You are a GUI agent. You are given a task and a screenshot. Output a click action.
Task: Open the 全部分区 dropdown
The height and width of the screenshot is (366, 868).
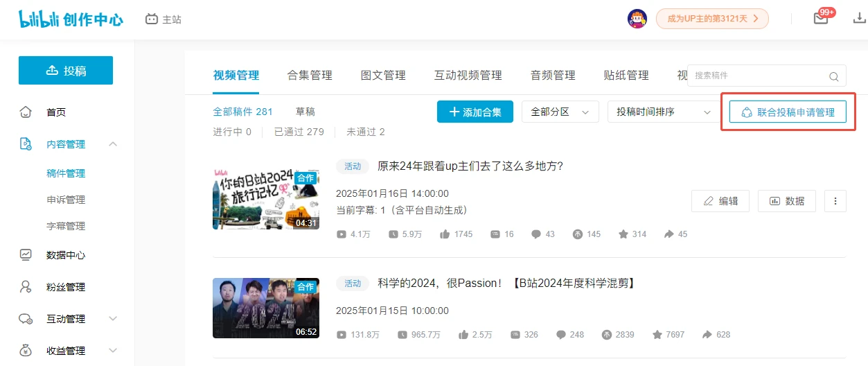click(560, 112)
